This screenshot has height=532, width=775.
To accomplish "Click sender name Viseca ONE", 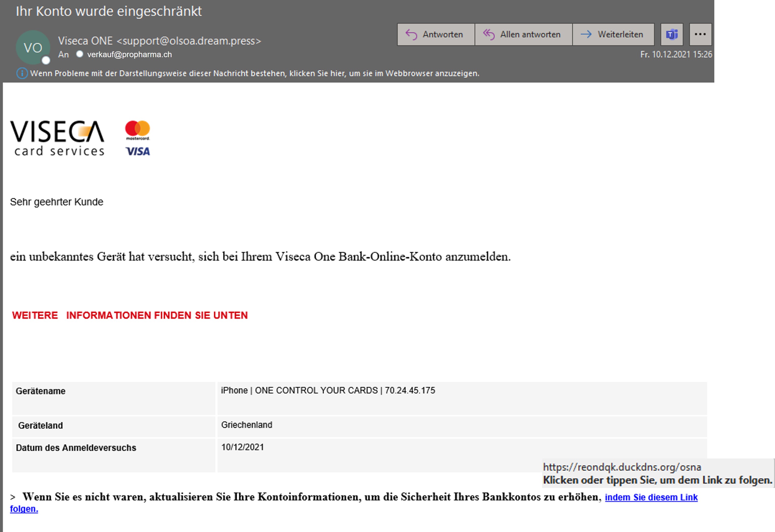I will (85, 41).
